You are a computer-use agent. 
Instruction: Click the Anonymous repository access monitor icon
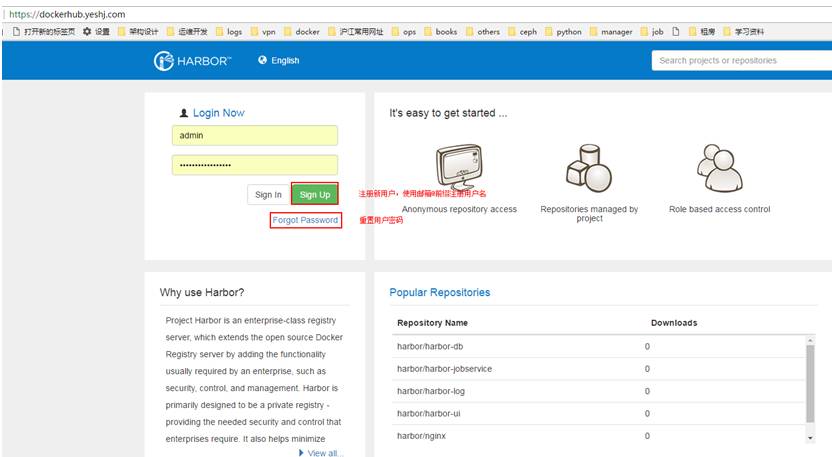point(460,167)
